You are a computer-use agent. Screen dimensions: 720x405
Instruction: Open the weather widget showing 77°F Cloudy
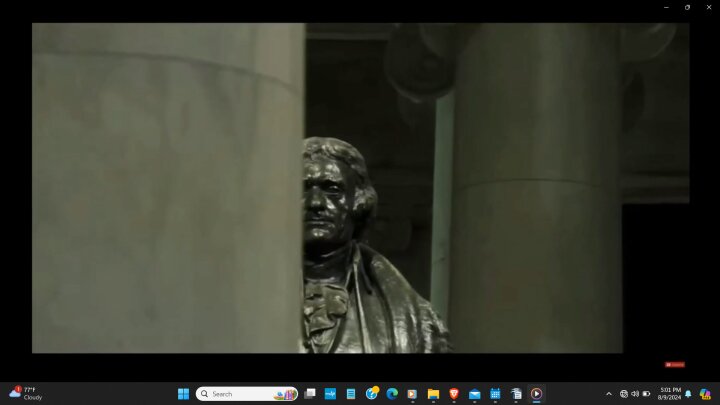tap(26, 394)
